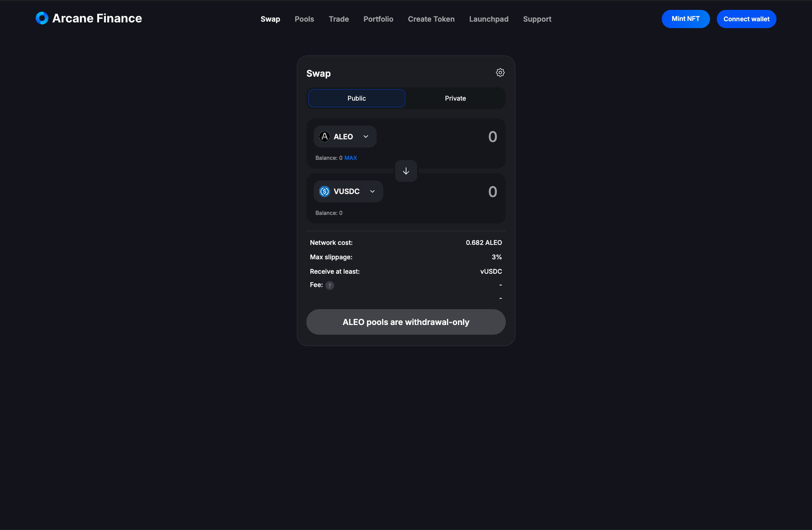This screenshot has width=812, height=530.
Task: Open swap settings gear icon
Action: click(x=500, y=73)
